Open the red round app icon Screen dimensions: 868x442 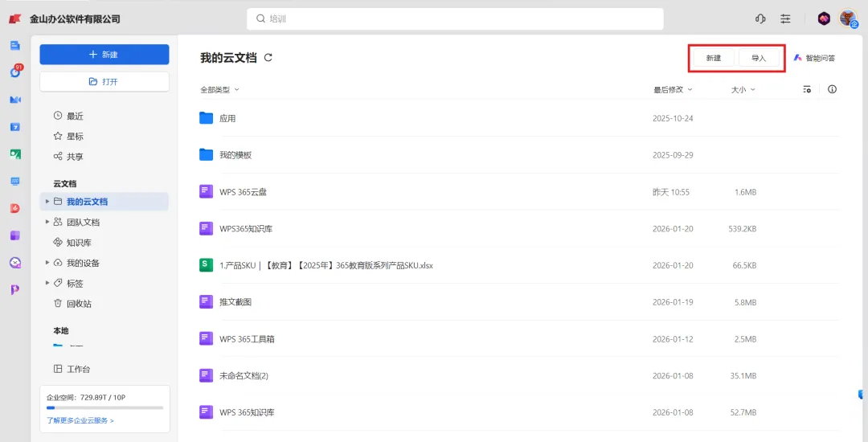tap(15, 209)
